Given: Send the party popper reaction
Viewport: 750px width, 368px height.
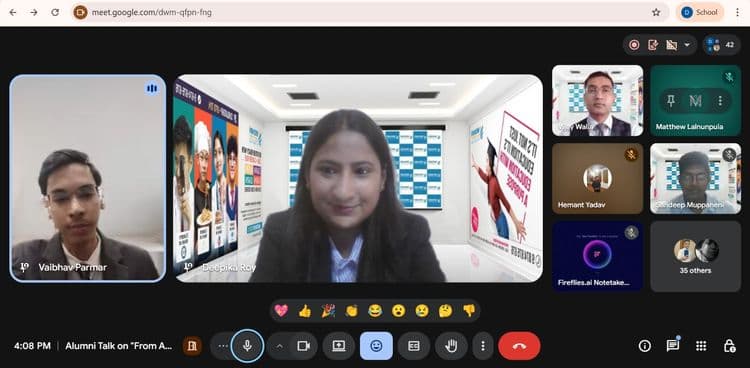Looking at the screenshot, I should click(328, 311).
